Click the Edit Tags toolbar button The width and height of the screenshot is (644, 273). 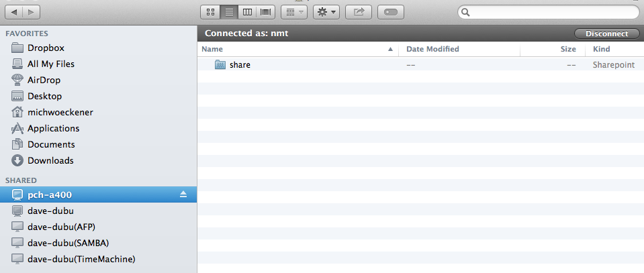click(x=391, y=12)
